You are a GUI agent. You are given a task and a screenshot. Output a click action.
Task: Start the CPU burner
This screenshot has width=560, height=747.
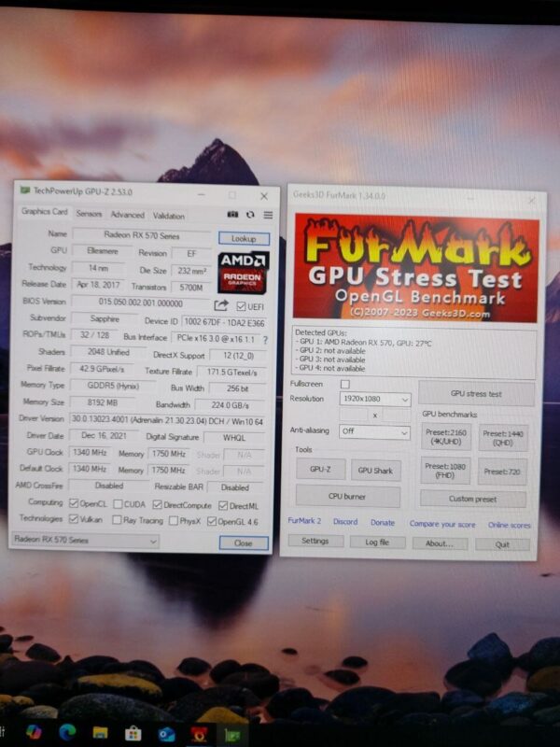point(347,497)
